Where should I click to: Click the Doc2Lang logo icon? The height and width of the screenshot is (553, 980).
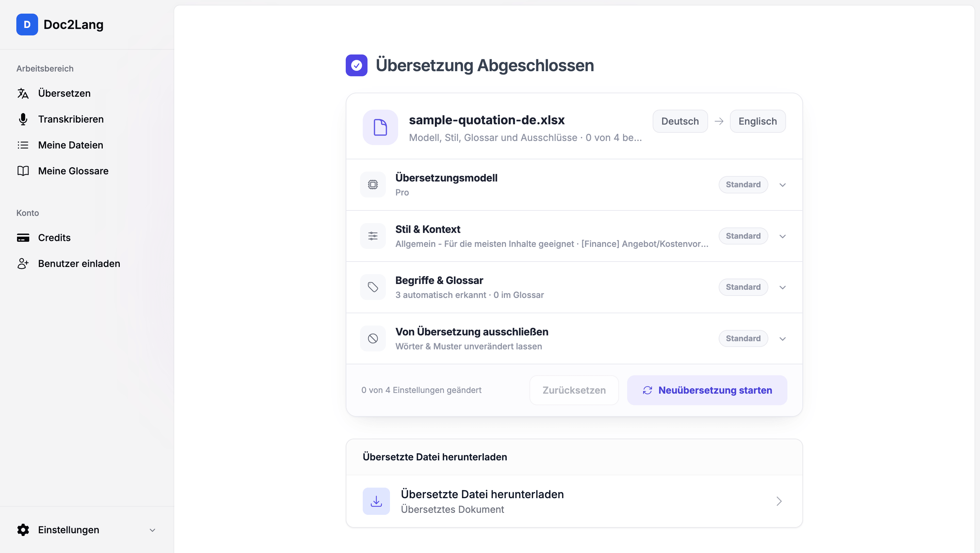point(27,25)
